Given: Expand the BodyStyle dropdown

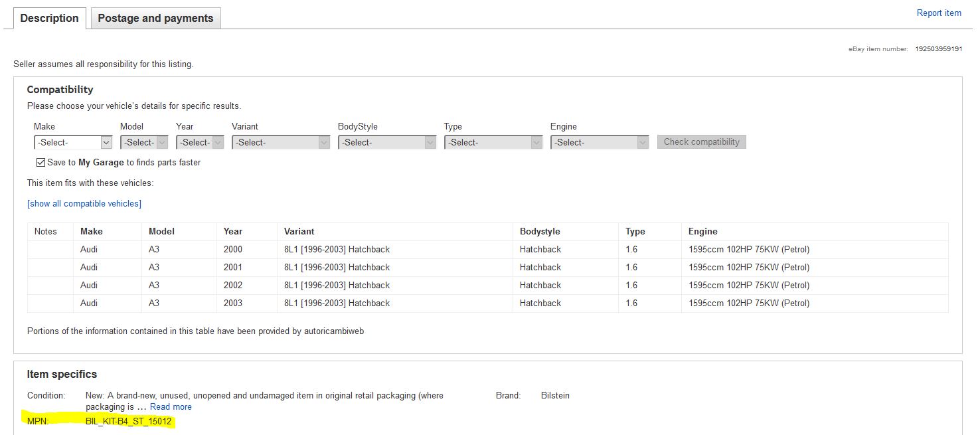Looking at the screenshot, I should click(386, 142).
